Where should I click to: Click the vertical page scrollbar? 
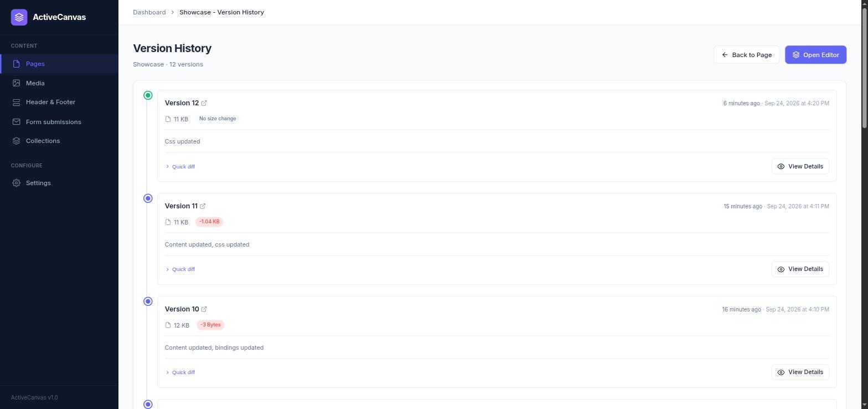[865, 69]
